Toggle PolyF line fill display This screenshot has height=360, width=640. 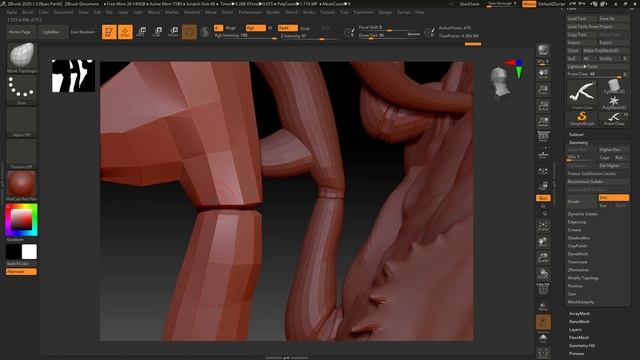pyautogui.click(x=543, y=289)
